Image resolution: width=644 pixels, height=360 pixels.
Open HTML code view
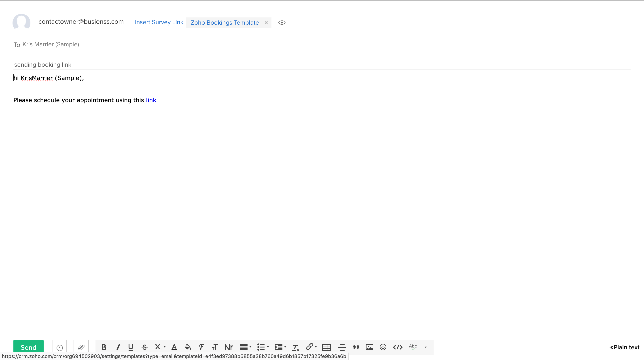click(x=398, y=347)
